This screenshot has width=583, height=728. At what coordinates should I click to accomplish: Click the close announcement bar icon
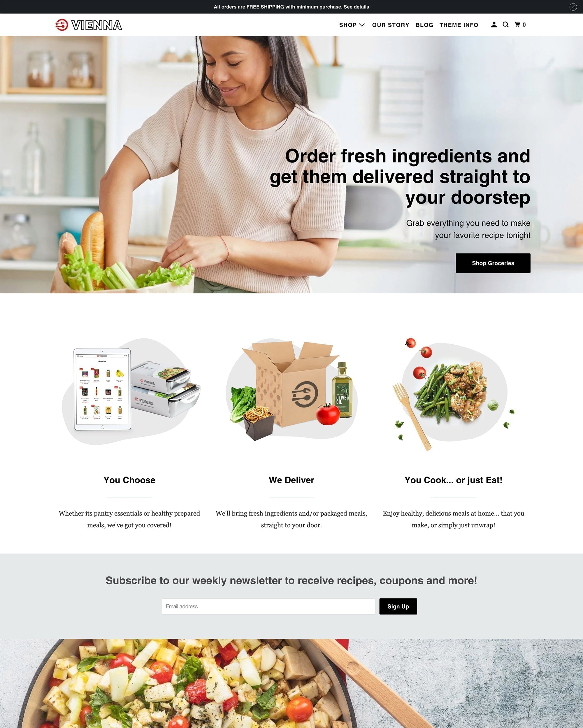click(572, 6)
